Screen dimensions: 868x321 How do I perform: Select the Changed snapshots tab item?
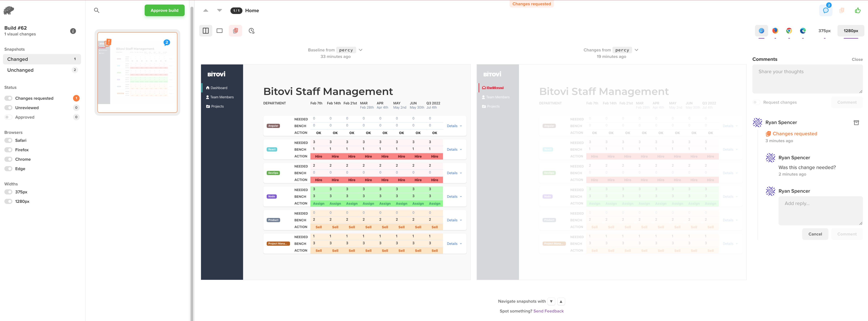41,59
